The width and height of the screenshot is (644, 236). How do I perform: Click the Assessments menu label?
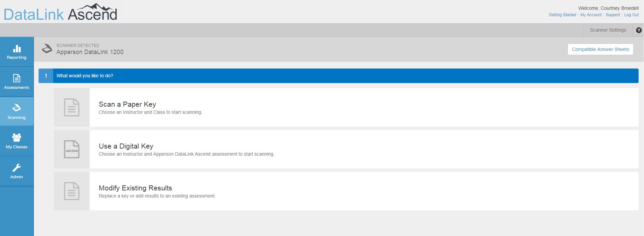17,87
